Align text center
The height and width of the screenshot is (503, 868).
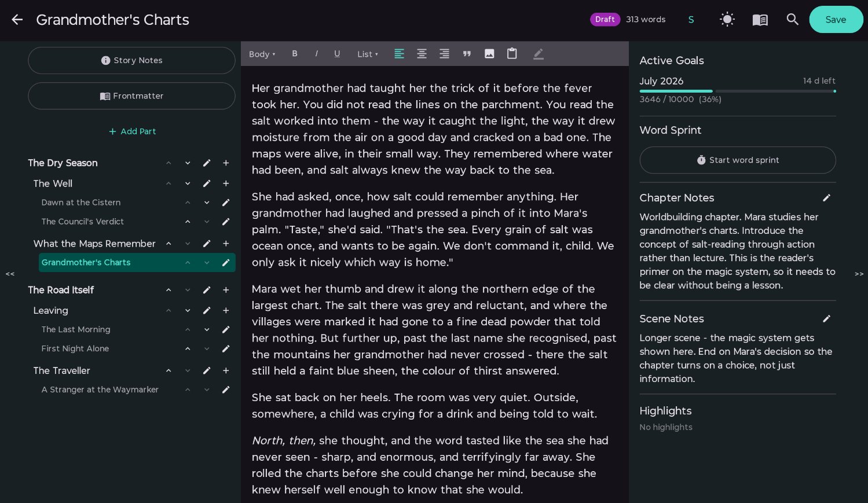click(x=422, y=54)
